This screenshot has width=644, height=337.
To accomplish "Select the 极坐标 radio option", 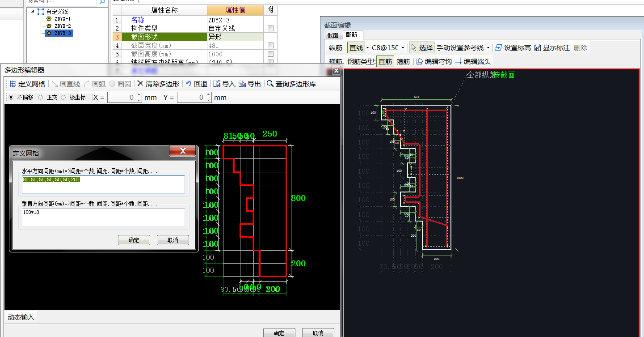I will [63, 97].
